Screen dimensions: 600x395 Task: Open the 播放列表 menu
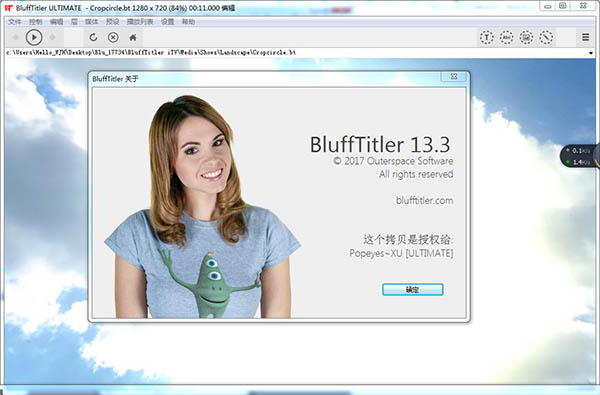(x=140, y=22)
